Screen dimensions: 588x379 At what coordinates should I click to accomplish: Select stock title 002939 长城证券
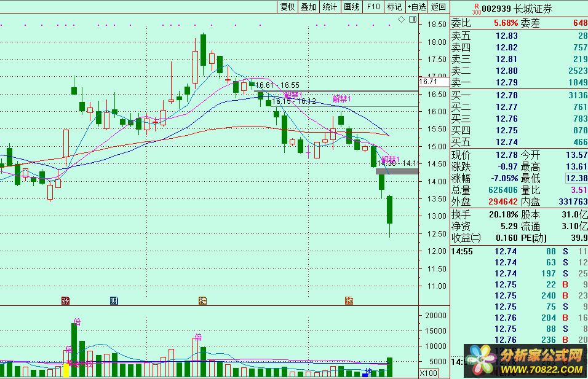(x=517, y=9)
